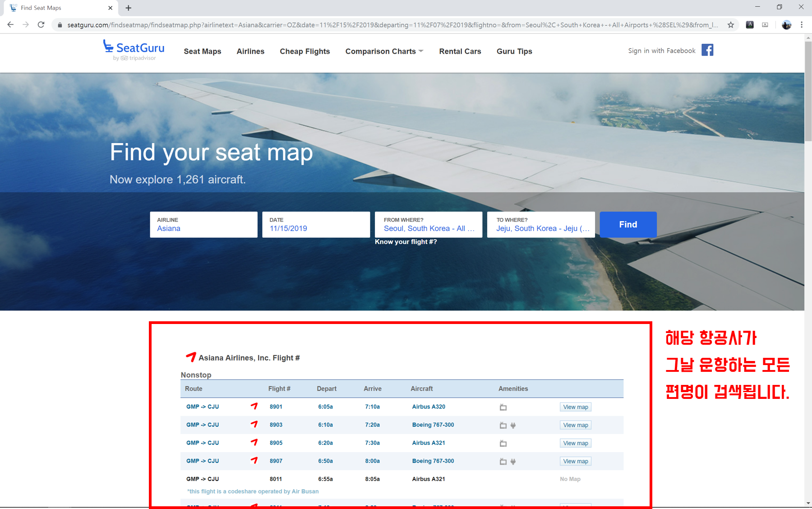Click the From Where field Seoul

(x=429, y=224)
